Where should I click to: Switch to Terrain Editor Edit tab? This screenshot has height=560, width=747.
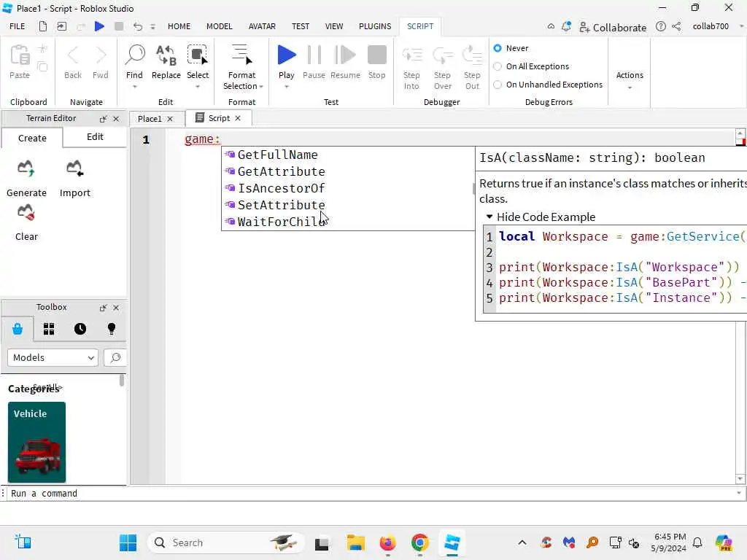95,137
